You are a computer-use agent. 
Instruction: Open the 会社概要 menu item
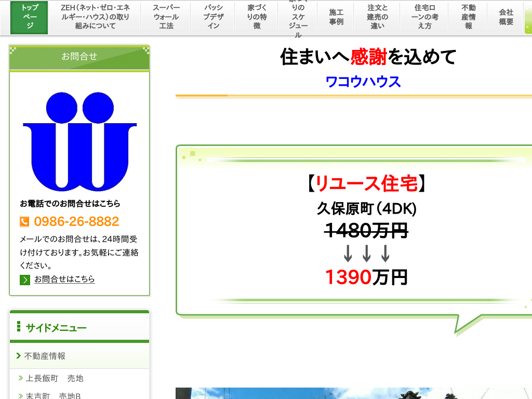tap(506, 17)
